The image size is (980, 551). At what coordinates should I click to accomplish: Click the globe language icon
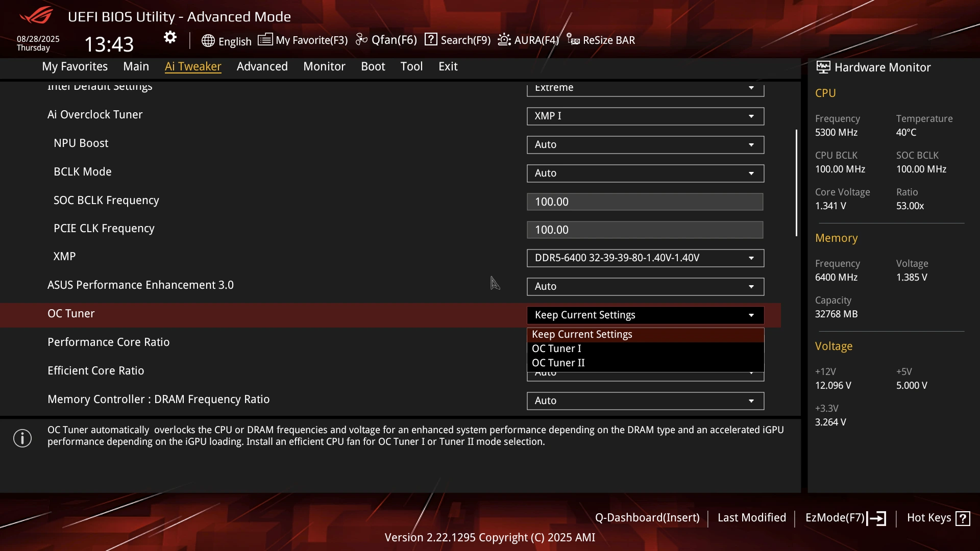pos(208,41)
